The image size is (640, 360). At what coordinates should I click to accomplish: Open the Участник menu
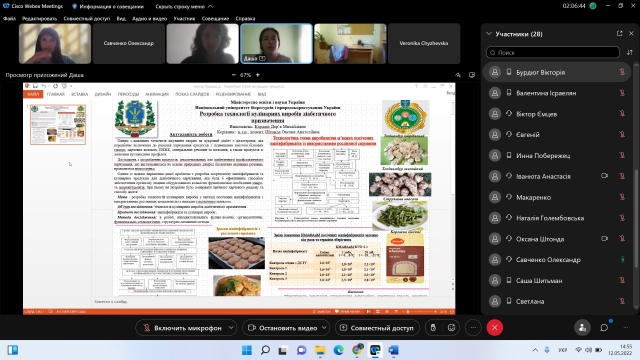[184, 18]
